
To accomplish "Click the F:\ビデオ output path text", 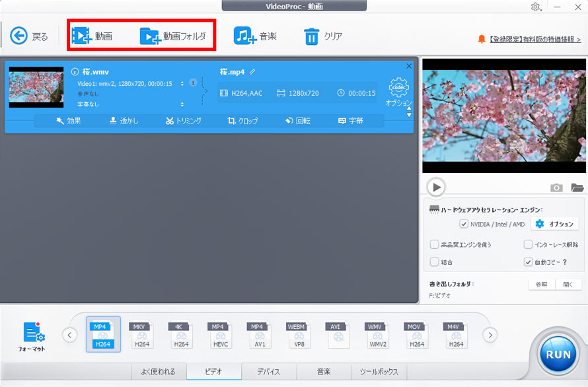I will pyautogui.click(x=440, y=295).
